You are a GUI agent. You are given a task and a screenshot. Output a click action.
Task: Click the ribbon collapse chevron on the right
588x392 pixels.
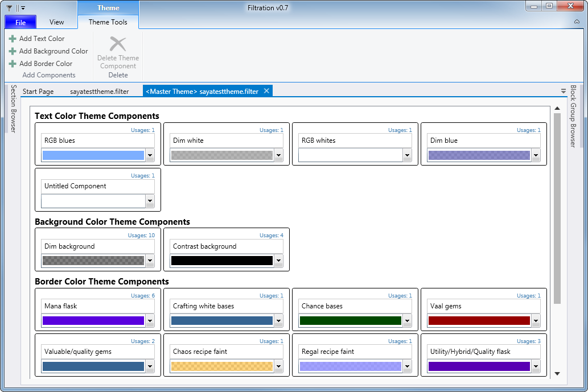tap(577, 22)
